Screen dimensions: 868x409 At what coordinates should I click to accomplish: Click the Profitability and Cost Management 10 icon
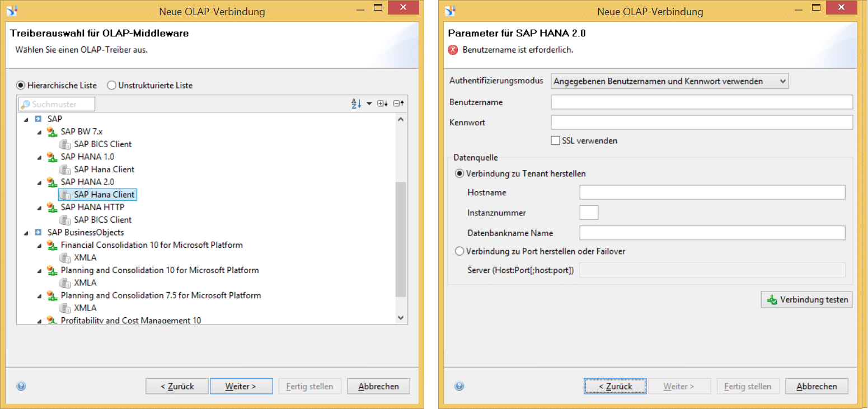(x=51, y=321)
